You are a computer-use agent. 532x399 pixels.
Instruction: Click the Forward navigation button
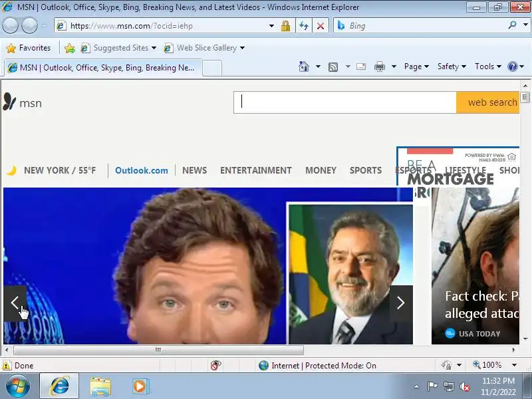coord(29,26)
